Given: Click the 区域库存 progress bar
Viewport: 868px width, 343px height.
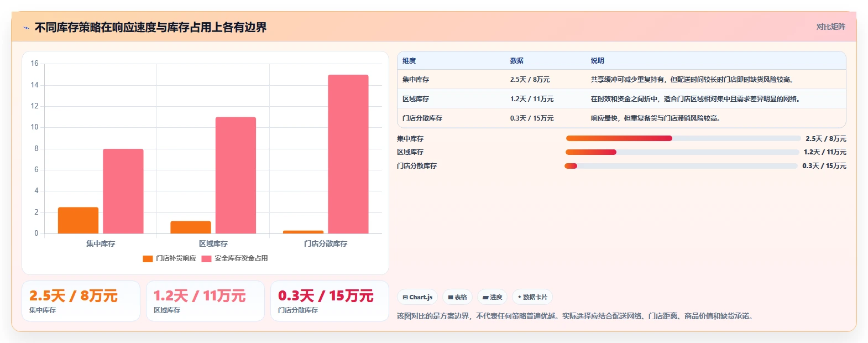Looking at the screenshot, I should pos(682,152).
